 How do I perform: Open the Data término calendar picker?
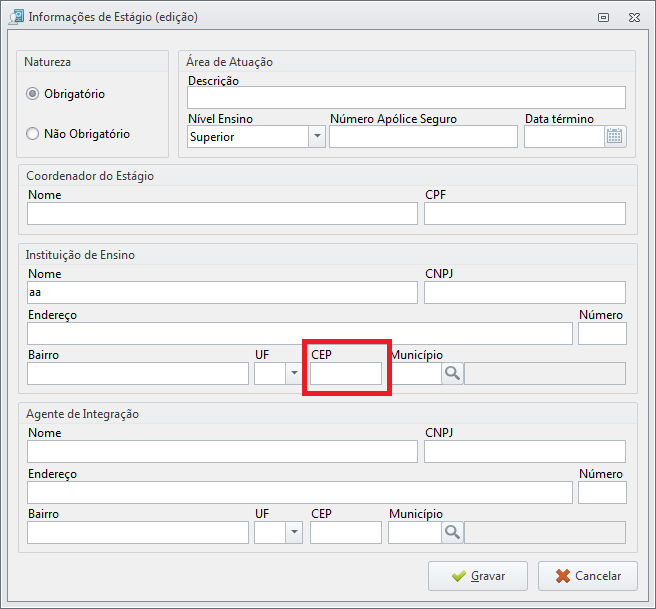coord(615,136)
